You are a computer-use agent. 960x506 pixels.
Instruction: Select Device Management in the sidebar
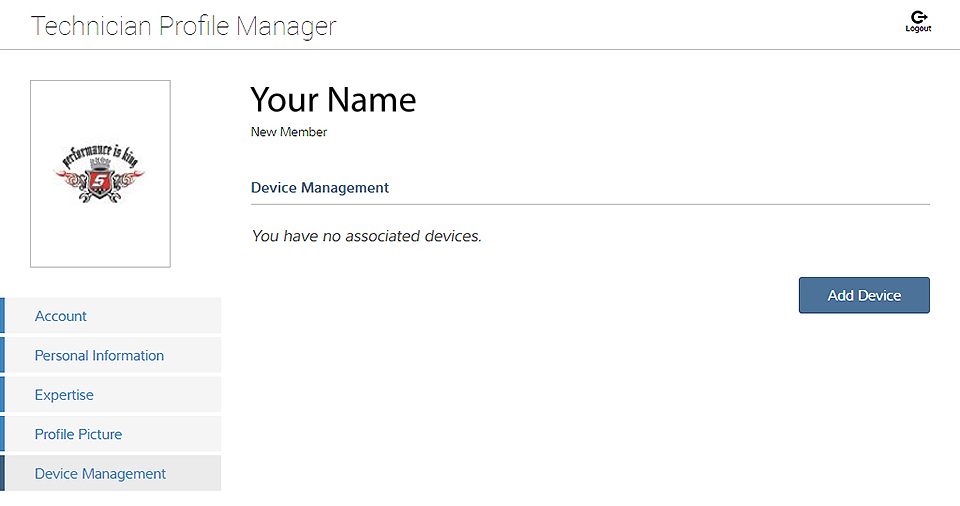click(x=100, y=474)
